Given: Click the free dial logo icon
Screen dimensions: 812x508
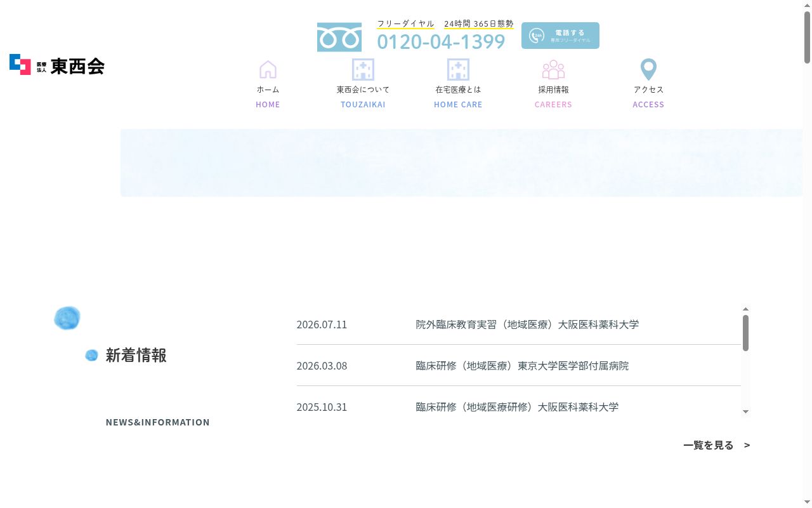Looking at the screenshot, I should coord(339,37).
